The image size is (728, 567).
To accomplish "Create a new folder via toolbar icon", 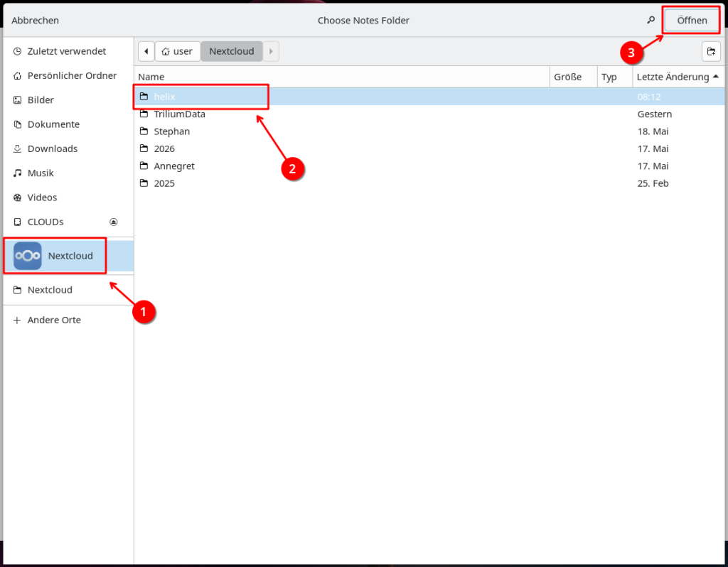I will [711, 51].
